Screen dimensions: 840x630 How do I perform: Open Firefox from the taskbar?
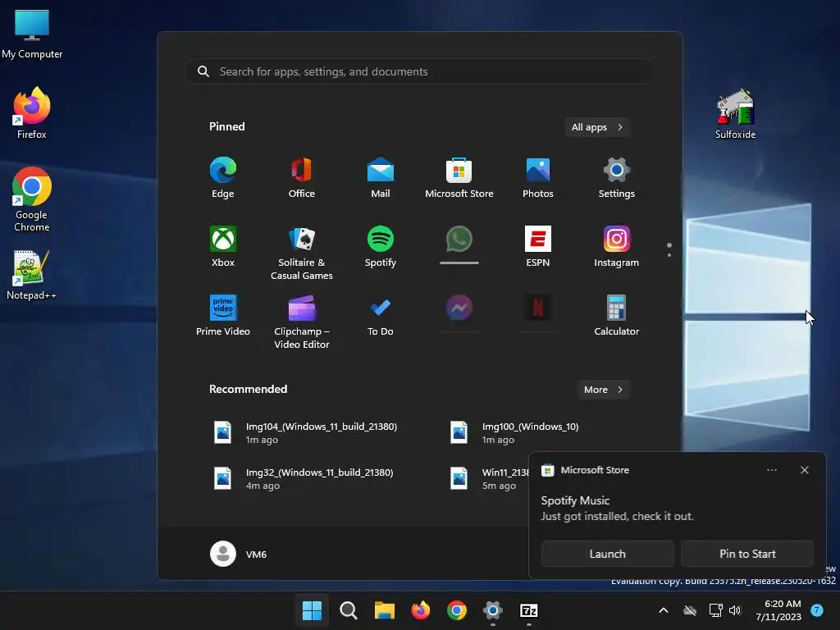tap(421, 610)
